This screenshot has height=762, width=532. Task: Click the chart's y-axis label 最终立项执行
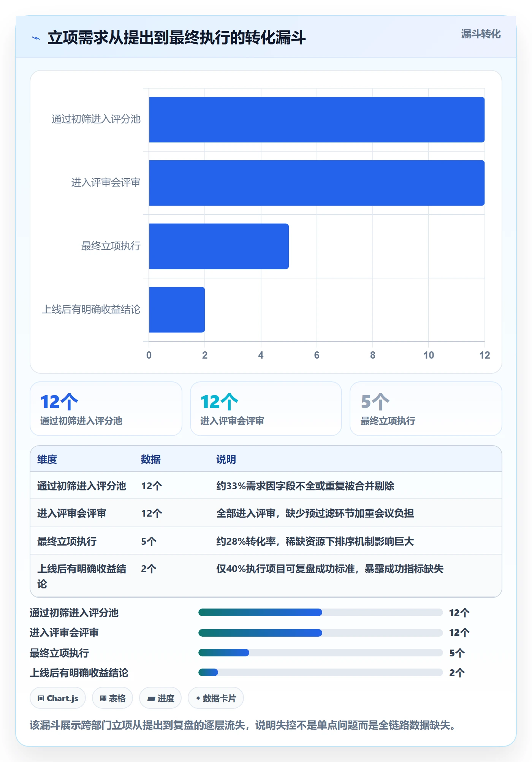click(111, 246)
